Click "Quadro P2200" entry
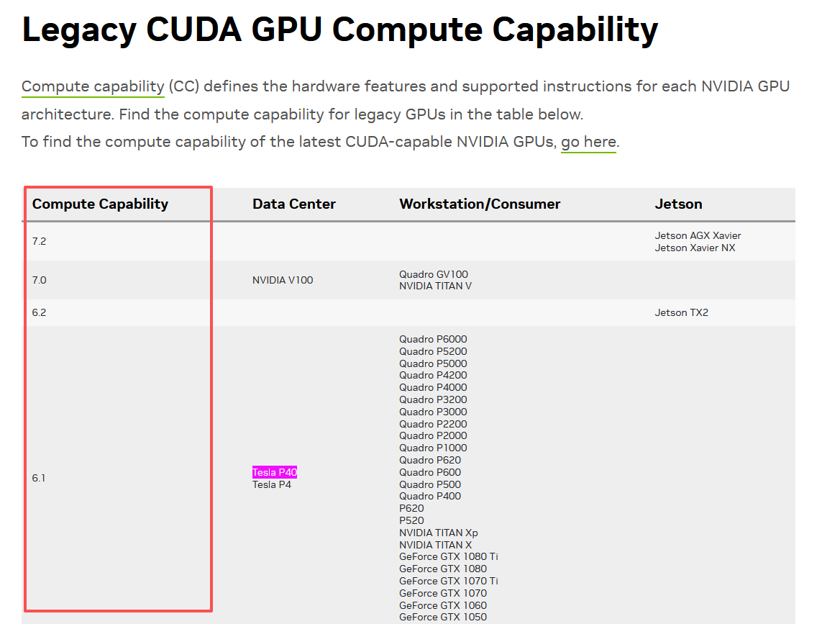Image resolution: width=840 pixels, height=624 pixels. coord(433,424)
